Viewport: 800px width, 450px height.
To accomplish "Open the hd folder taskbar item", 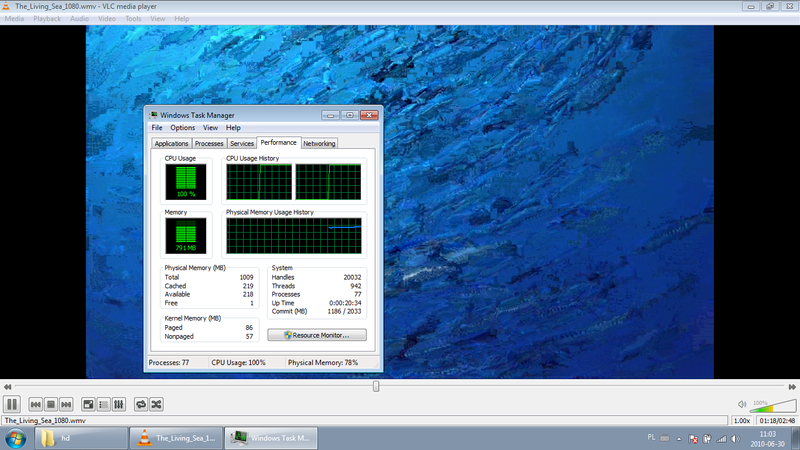I will (x=81, y=438).
